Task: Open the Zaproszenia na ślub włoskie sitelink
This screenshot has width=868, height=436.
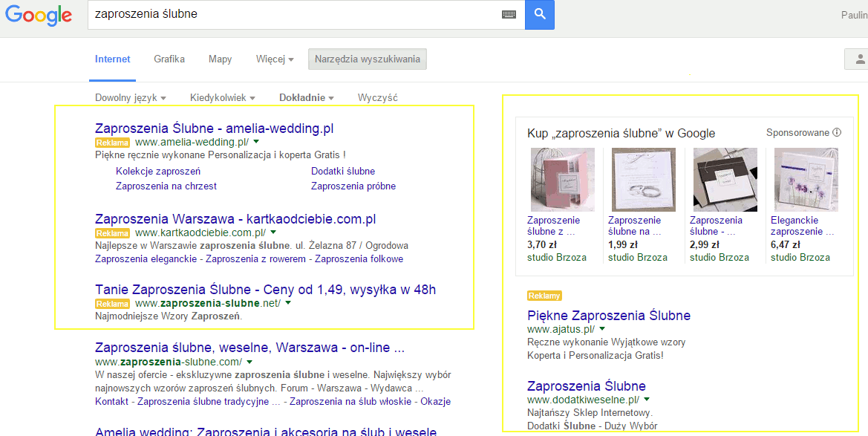Action: point(350,402)
